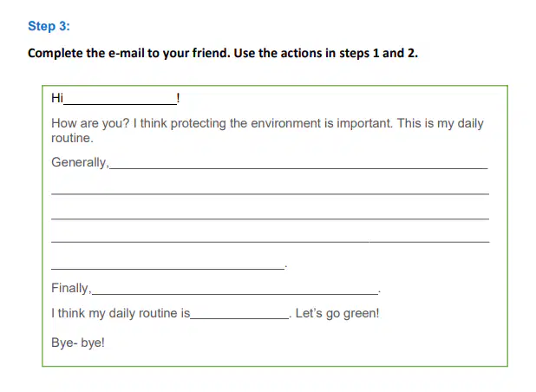Click the 'Complete the e-mail' instruction text
Image resolution: width=536 pixels, height=392 pixels.
[x=223, y=53]
